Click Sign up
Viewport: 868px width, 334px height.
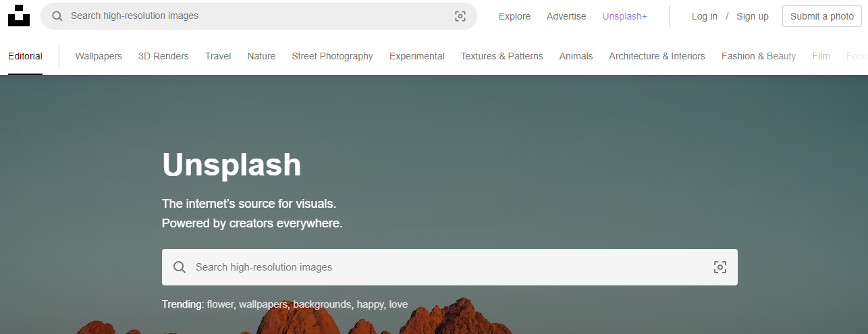point(753,16)
